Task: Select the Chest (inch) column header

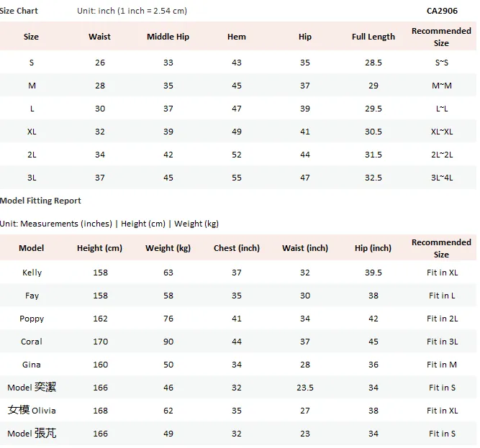Action: (237, 248)
